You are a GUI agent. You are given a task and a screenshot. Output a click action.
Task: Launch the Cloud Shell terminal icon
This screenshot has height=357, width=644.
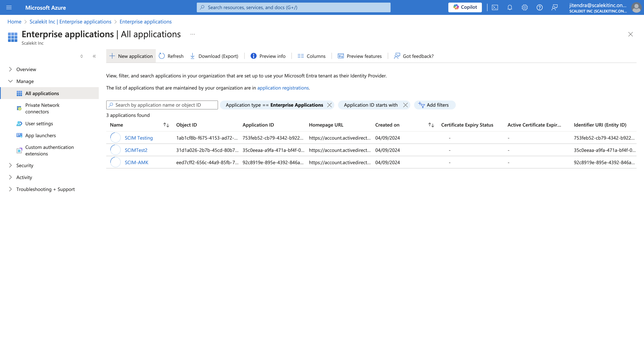coord(495,7)
